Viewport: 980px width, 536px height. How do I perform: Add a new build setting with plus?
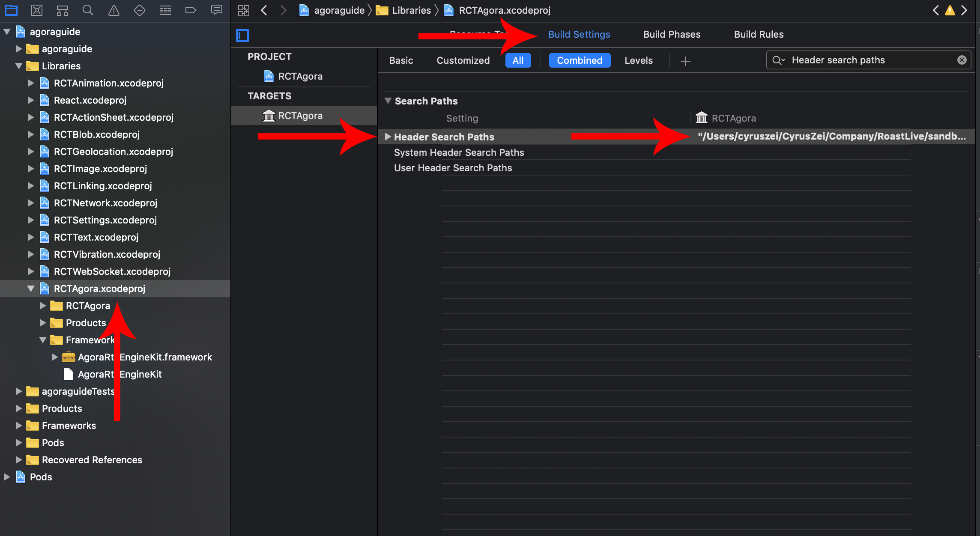(686, 61)
